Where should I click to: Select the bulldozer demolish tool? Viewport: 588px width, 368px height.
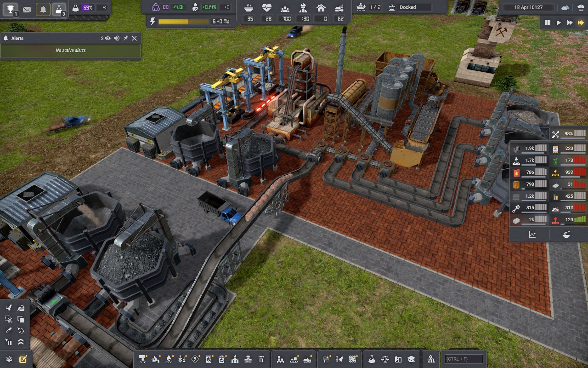pyautogui.click(x=21, y=308)
